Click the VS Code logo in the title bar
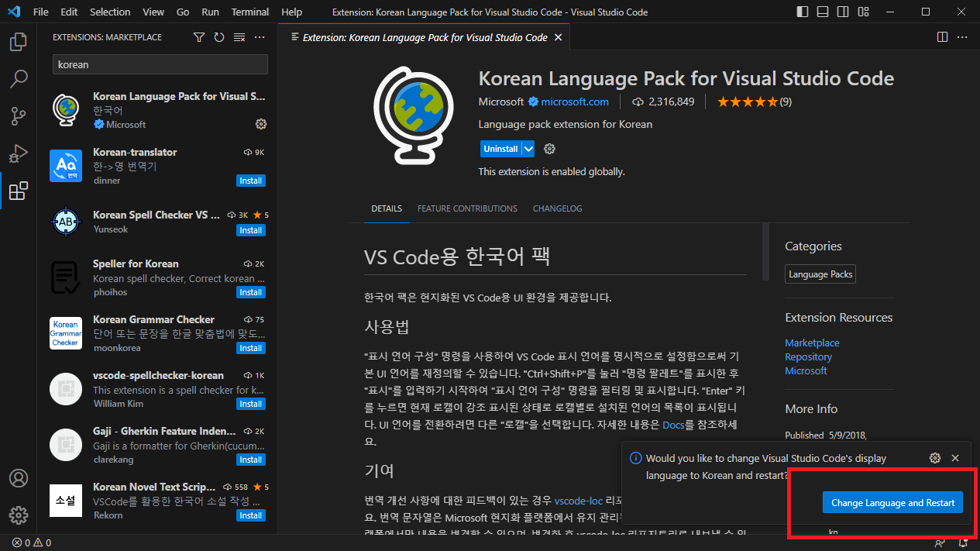The height and width of the screenshot is (551, 980). pyautogui.click(x=13, y=12)
